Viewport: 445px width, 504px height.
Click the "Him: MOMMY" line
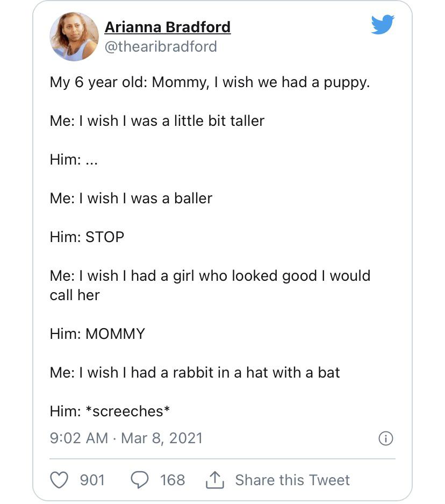point(97,333)
